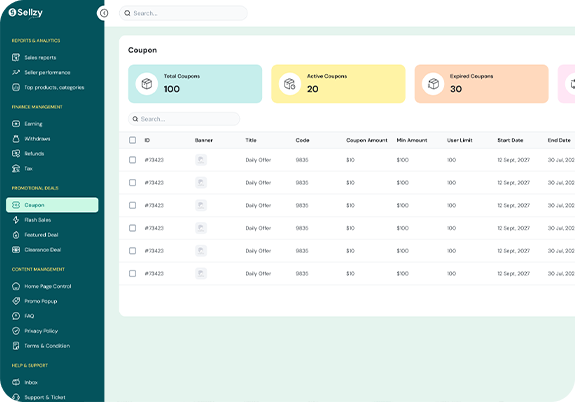
Task: Click the Coupon ticket icon
Action: (16, 205)
